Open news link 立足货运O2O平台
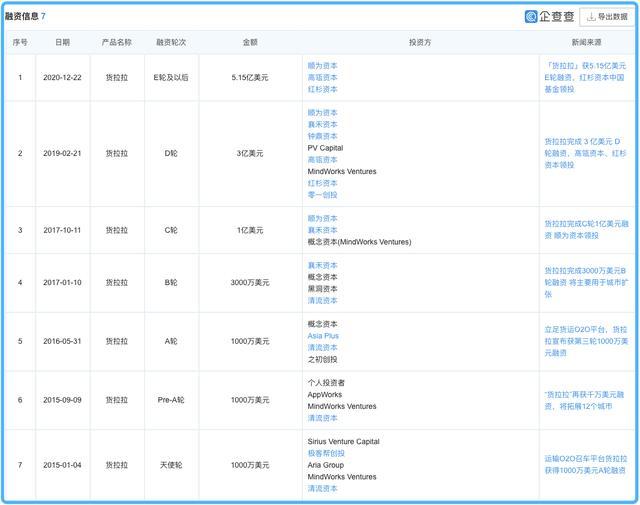The image size is (640, 505). click(586, 341)
